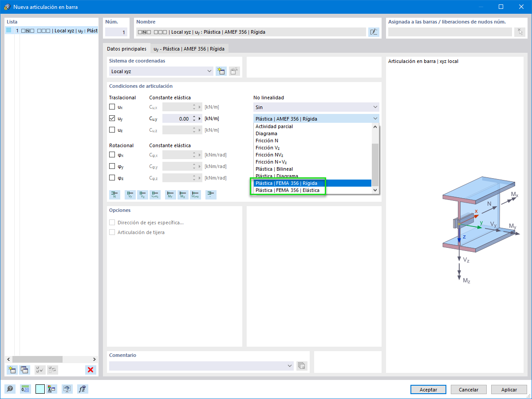
Task: Open the copy hinge icon
Action: [x=24, y=369]
